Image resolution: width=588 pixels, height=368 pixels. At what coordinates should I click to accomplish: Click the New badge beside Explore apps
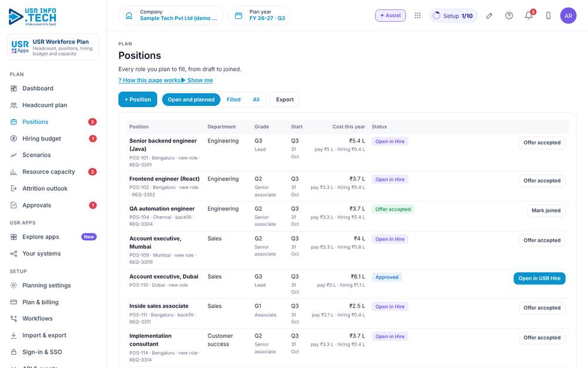pyautogui.click(x=89, y=237)
